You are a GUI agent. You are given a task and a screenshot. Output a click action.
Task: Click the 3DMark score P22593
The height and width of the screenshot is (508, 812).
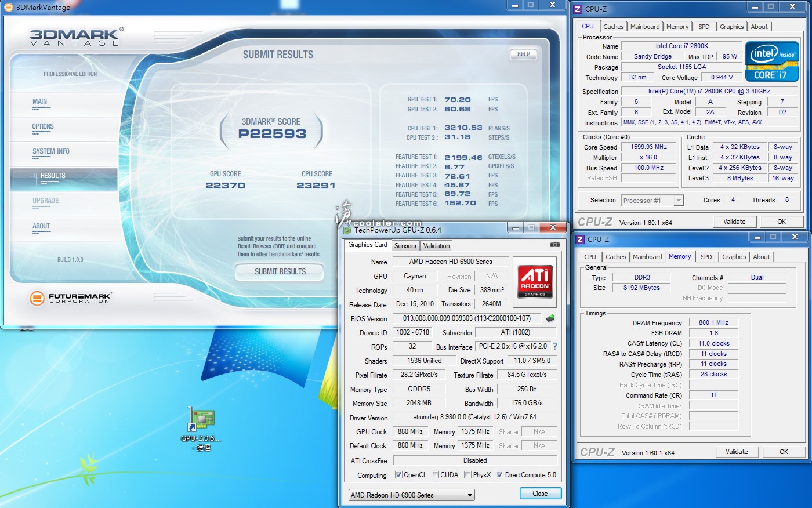pos(272,133)
